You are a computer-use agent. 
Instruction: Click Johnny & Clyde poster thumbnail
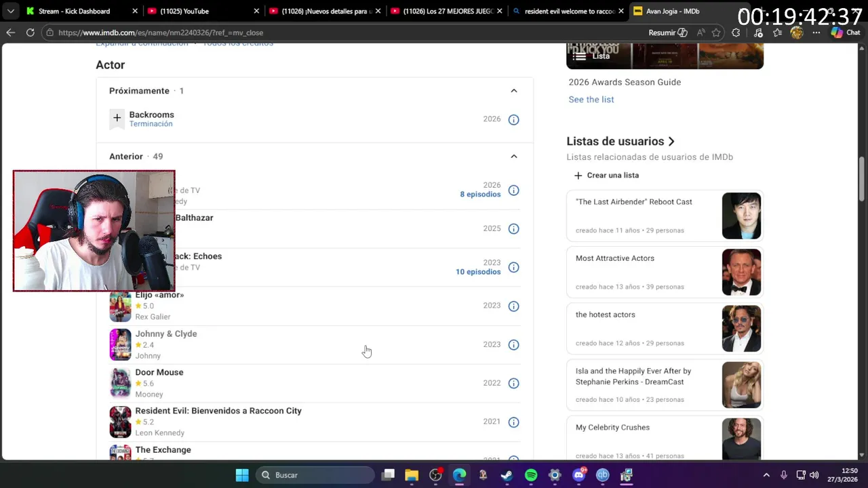[120, 344]
